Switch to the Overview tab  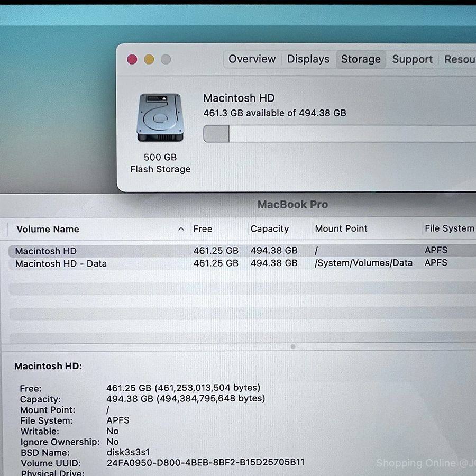pyautogui.click(x=252, y=59)
